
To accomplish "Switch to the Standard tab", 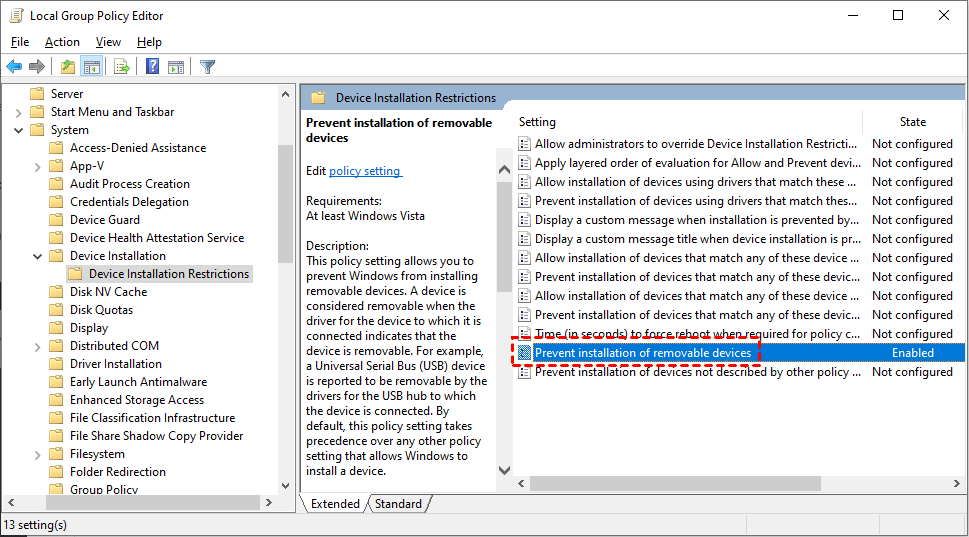I will coord(398,504).
